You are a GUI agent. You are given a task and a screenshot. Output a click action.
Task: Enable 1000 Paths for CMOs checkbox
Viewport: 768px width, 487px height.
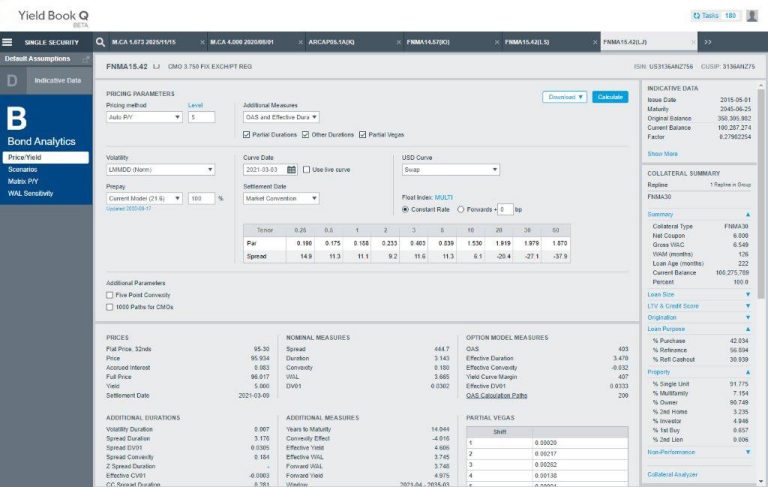pyautogui.click(x=110, y=307)
